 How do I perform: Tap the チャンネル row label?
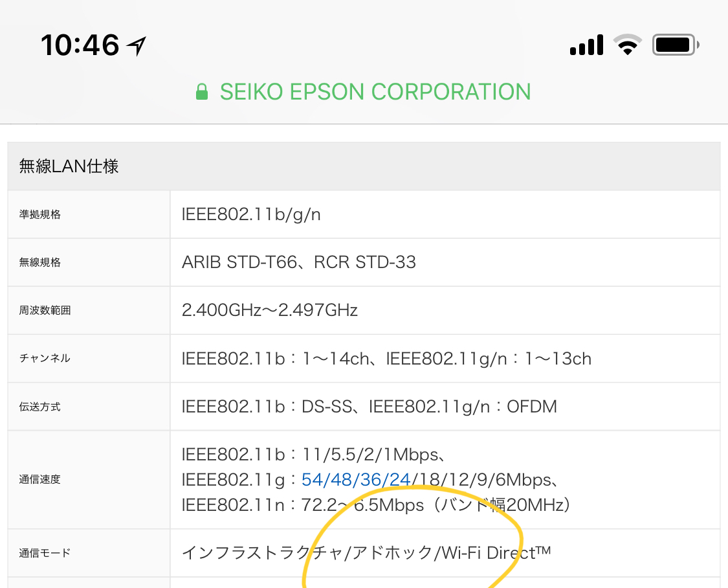[x=45, y=358]
